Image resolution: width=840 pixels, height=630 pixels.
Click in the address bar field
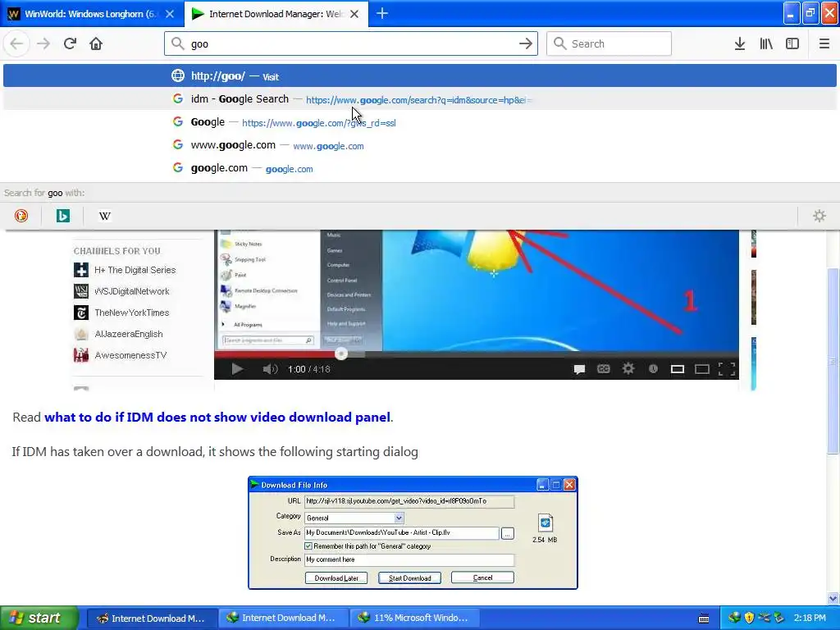click(x=351, y=43)
